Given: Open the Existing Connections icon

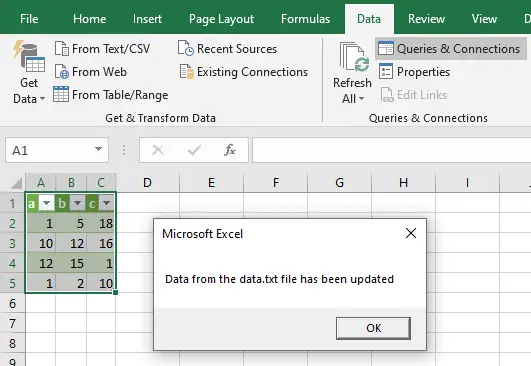Looking at the screenshot, I should click(187, 71).
